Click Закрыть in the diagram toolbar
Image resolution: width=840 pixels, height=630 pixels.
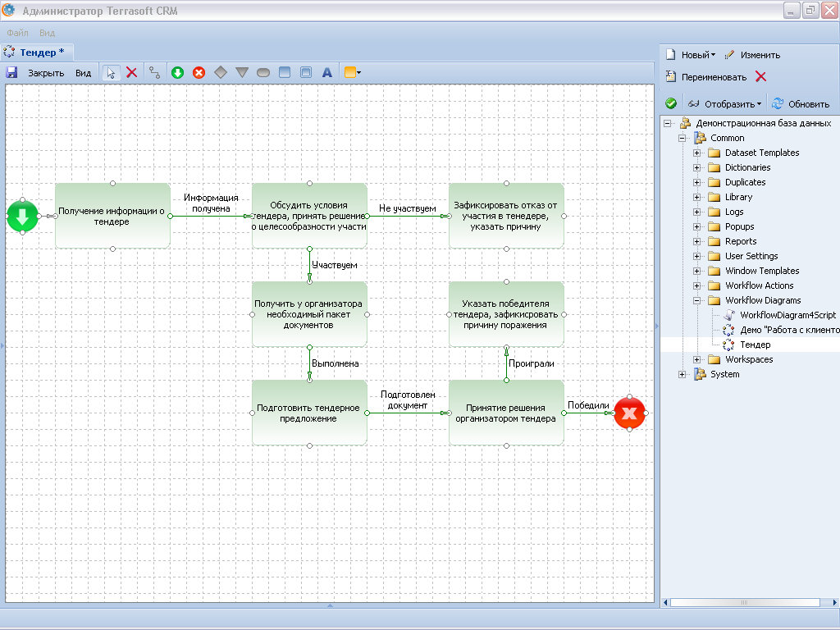[46, 73]
